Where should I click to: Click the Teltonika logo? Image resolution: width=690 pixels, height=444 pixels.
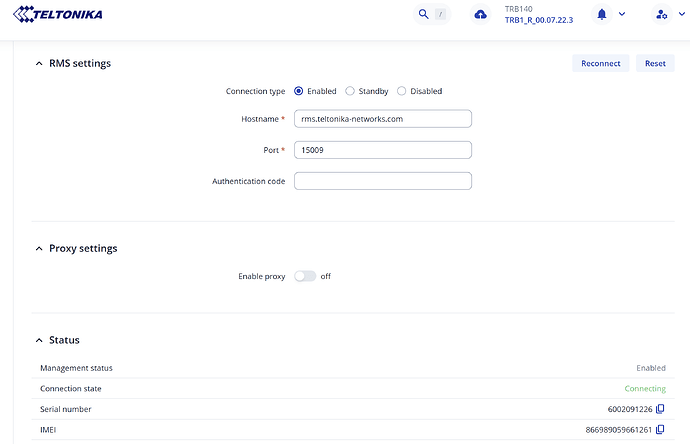[58, 14]
